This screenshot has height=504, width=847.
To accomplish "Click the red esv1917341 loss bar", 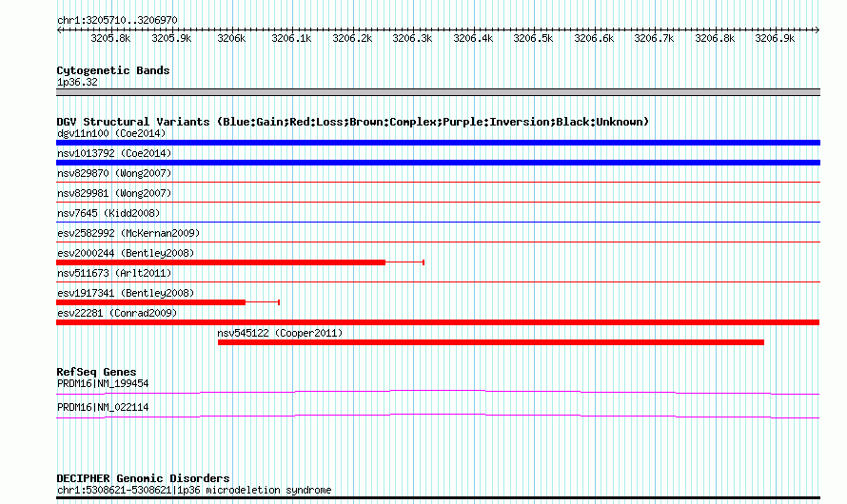I will [x=150, y=302].
